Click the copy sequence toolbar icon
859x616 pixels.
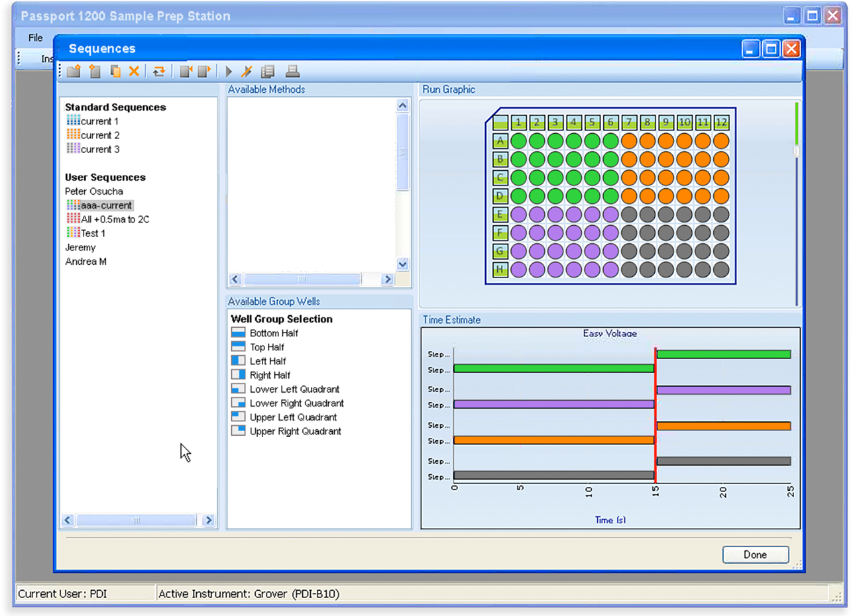[115, 71]
